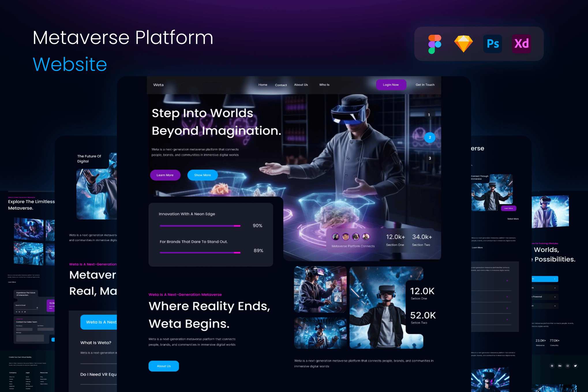Click the blue Show More button
Screen dimensions: 588x392
click(202, 175)
